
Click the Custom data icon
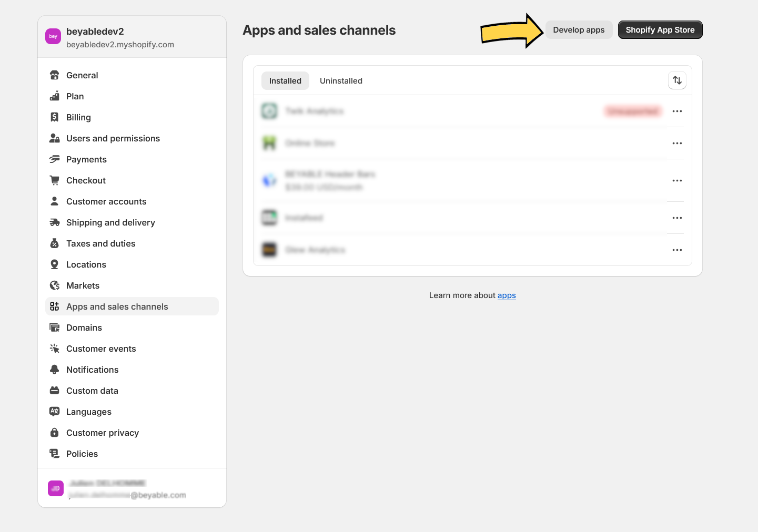(54, 391)
